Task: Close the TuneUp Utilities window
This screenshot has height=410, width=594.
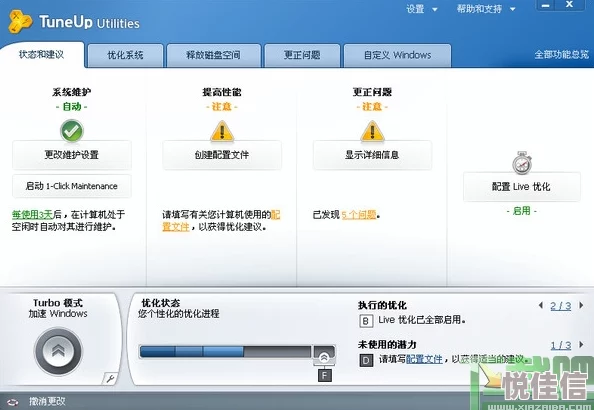Action: (x=569, y=5)
